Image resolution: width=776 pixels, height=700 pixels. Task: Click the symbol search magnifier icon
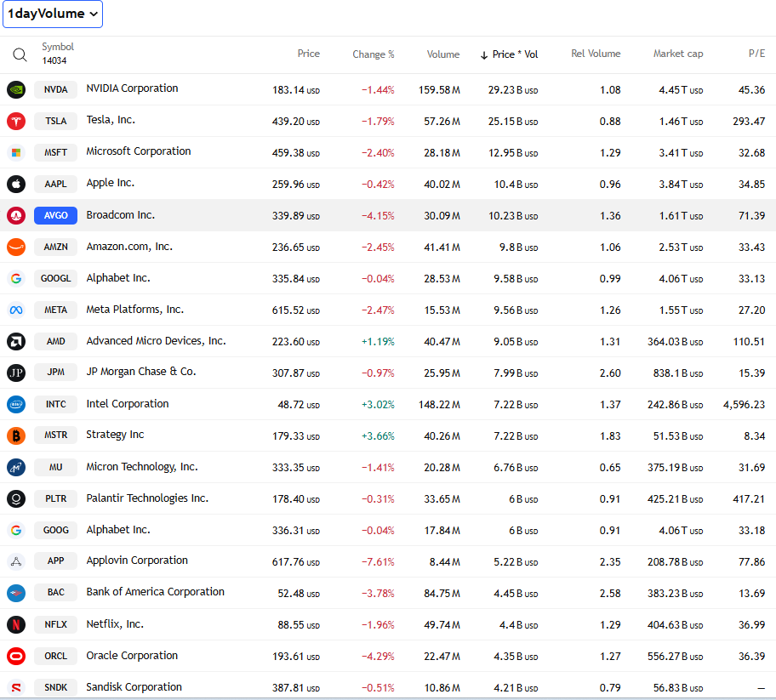(x=20, y=54)
